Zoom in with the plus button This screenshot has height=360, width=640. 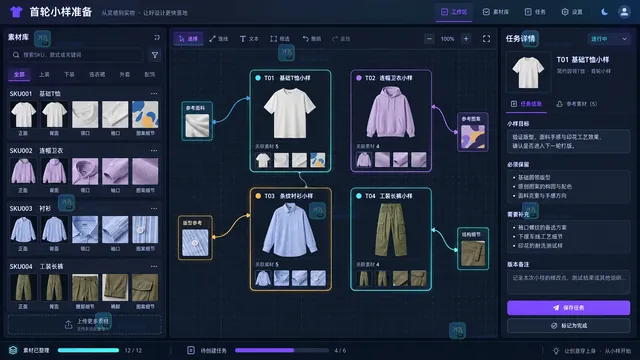coord(466,39)
